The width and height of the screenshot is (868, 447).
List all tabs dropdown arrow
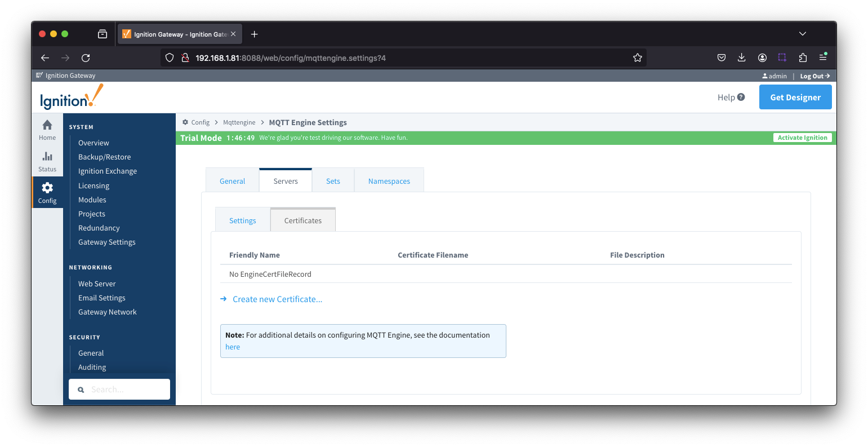point(802,34)
